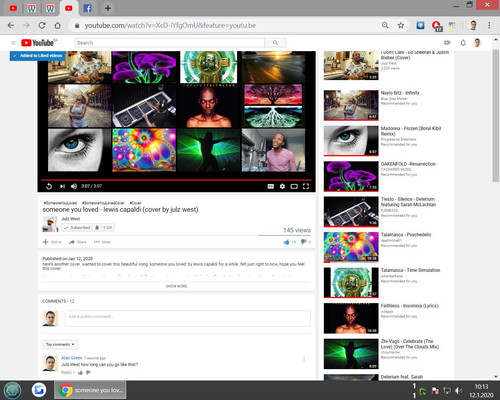Mute the video volume
This screenshot has width=500, height=400.
[x=74, y=186]
